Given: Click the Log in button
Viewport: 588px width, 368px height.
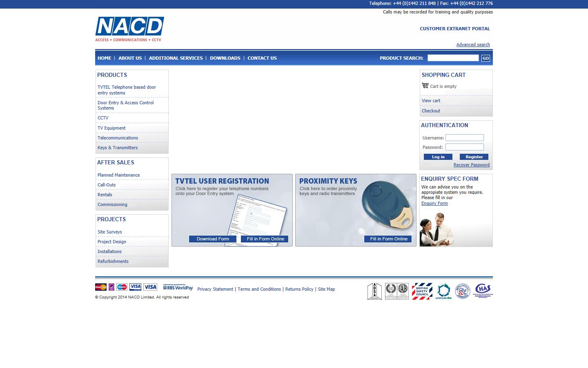Looking at the screenshot, I should 438,157.
